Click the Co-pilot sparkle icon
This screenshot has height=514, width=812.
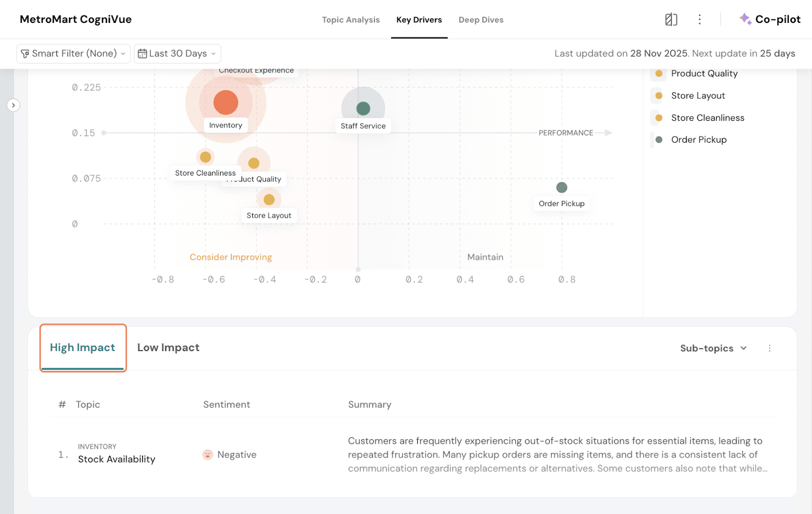click(x=745, y=19)
